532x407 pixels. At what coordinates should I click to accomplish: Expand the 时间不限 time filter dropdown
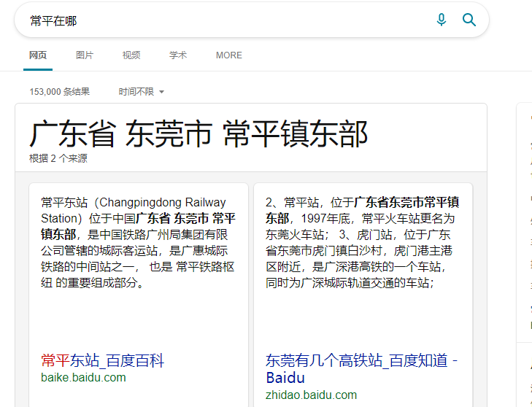pyautogui.click(x=141, y=92)
